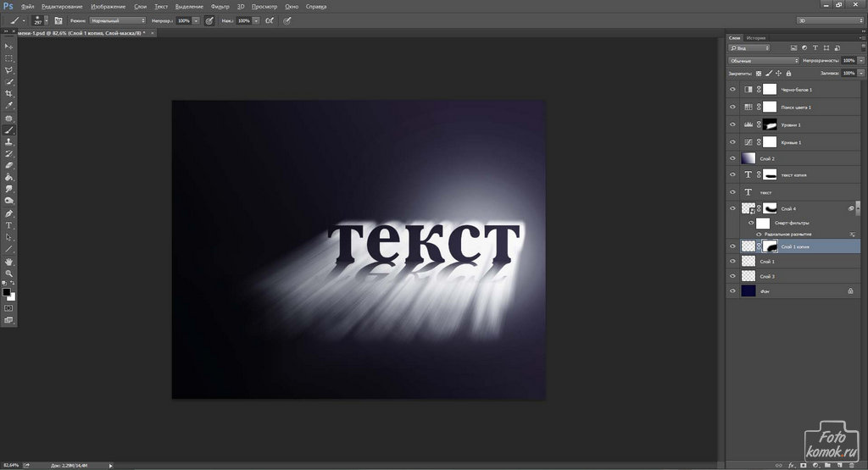Click the foreground color swatch
This screenshot has width=868, height=470.
coord(6,292)
